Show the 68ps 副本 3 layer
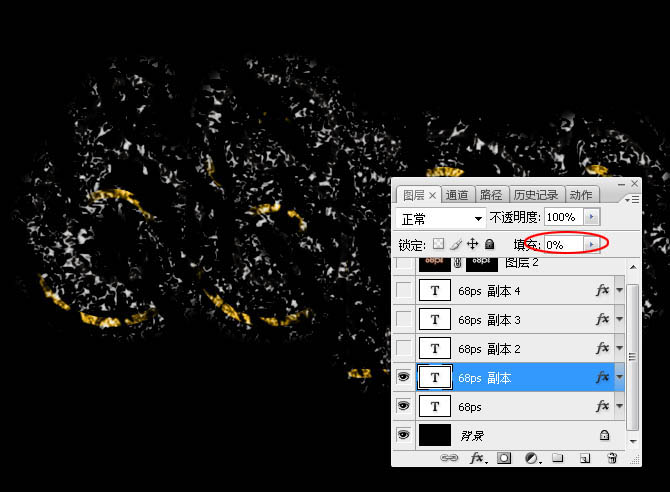 click(403, 319)
